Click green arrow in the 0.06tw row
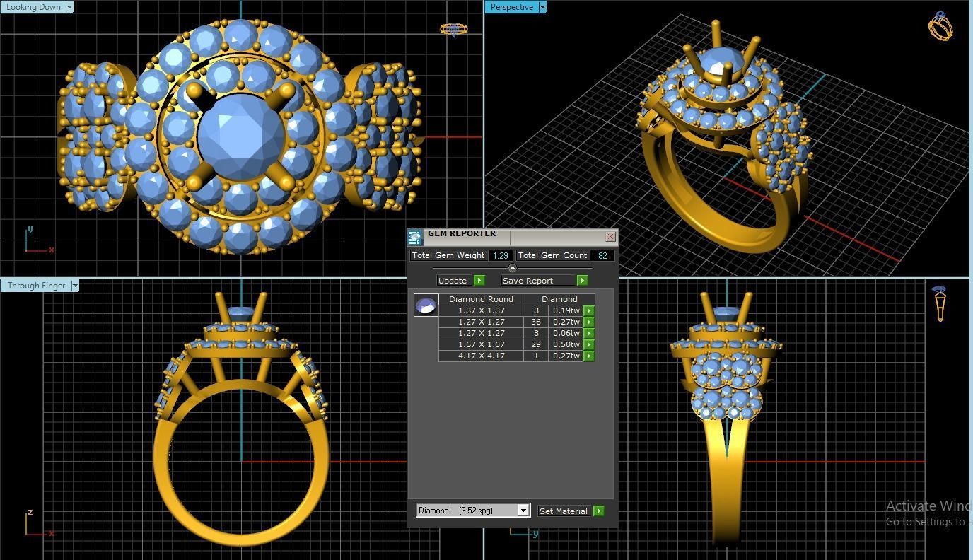 (588, 333)
